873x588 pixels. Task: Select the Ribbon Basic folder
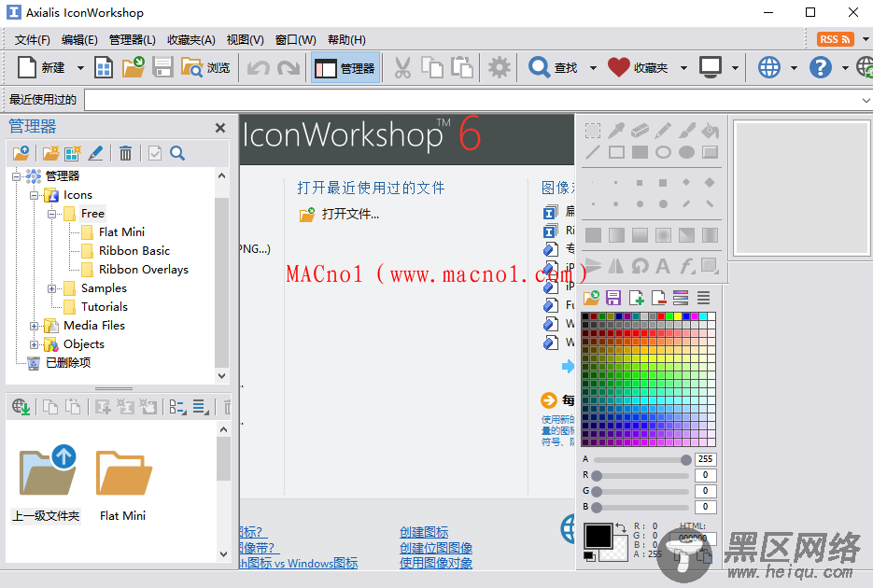(134, 251)
